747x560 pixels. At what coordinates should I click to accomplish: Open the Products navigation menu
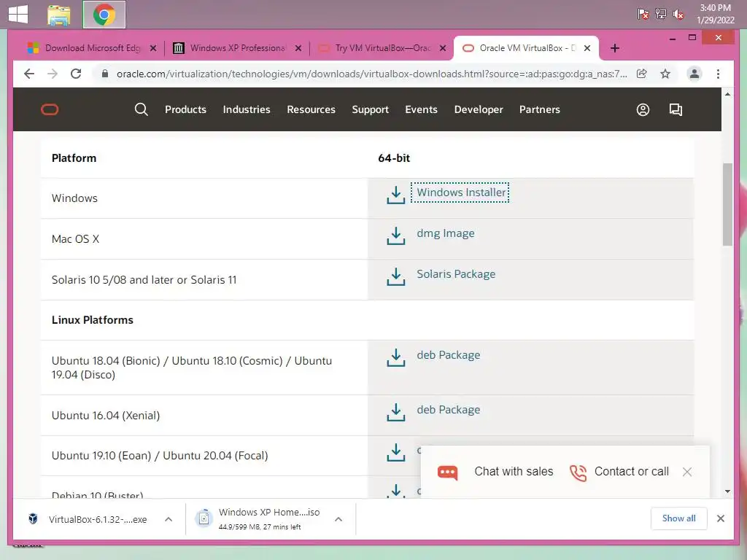185,109
